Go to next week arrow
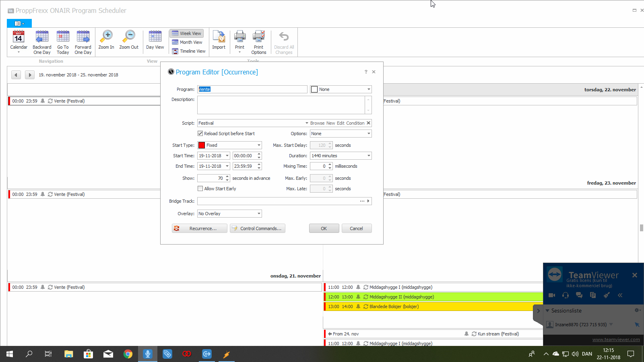The width and height of the screenshot is (644, 362). tap(30, 75)
